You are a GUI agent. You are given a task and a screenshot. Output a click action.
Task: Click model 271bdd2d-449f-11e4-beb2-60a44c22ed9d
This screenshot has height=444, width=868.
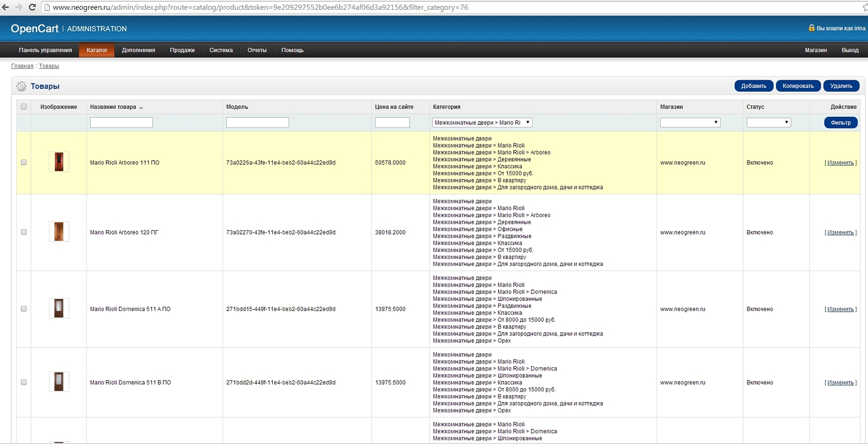(x=281, y=383)
